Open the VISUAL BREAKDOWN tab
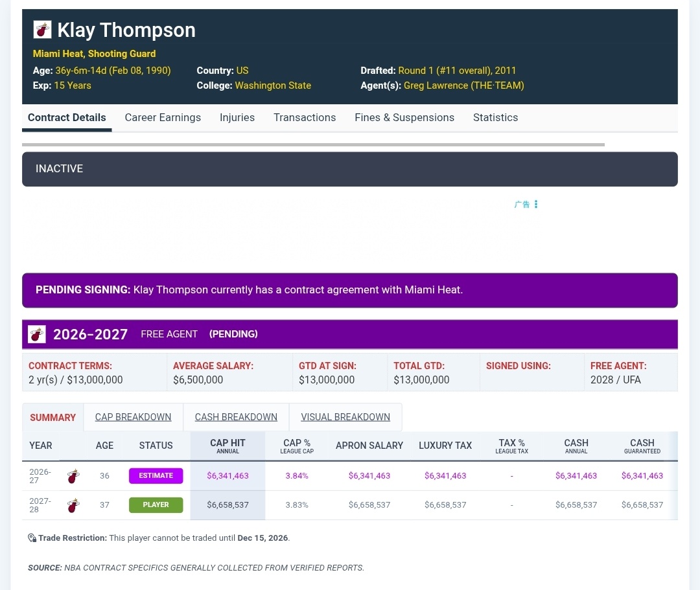The image size is (700, 590). 345,417
